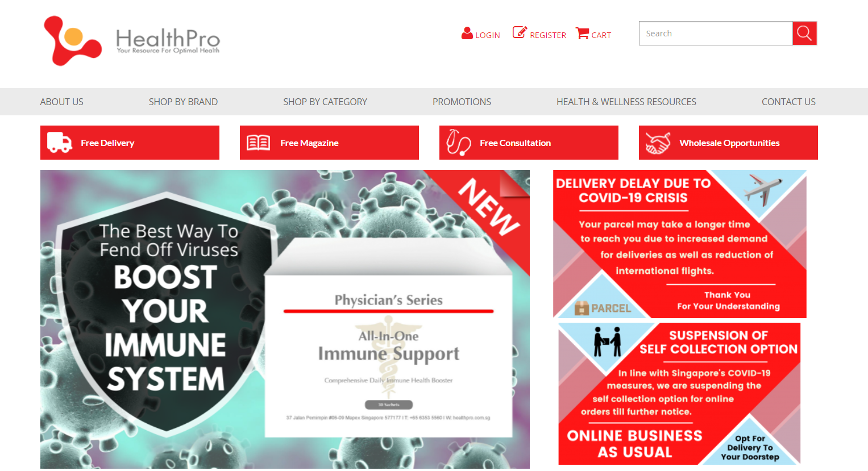Click the stethoscope consultation icon
Image resolution: width=868 pixels, height=471 pixels.
tap(458, 143)
